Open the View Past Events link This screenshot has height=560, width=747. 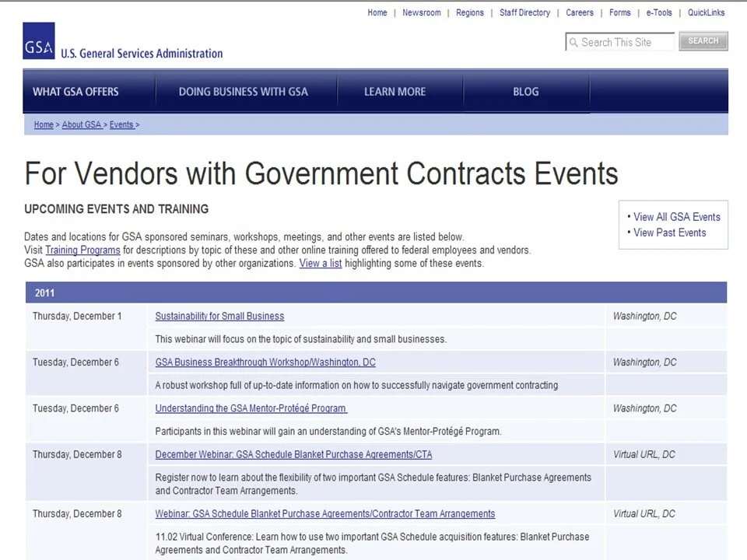[669, 233]
